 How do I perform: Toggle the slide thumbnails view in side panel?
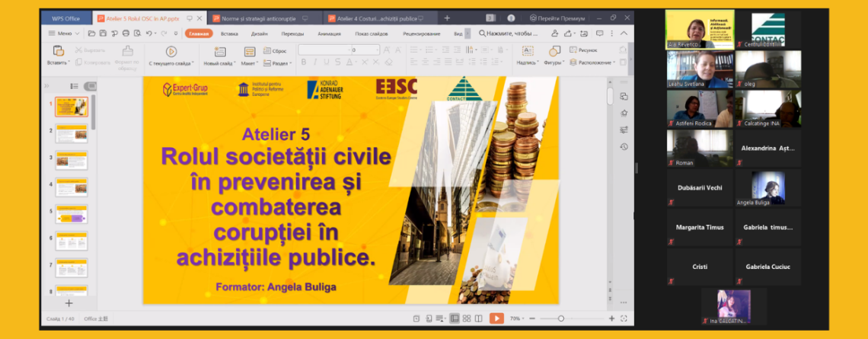click(x=90, y=86)
